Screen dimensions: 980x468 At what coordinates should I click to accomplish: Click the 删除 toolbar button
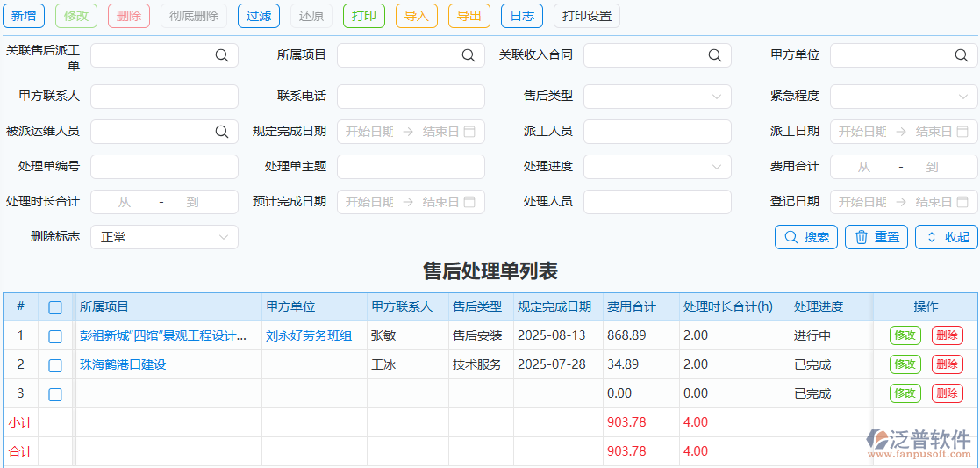[x=129, y=17]
